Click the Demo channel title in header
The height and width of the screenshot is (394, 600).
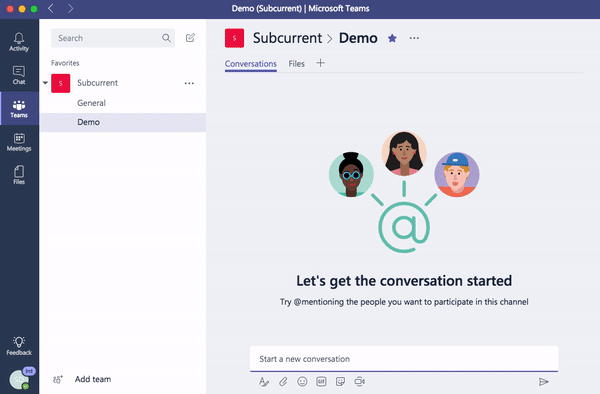click(x=358, y=38)
